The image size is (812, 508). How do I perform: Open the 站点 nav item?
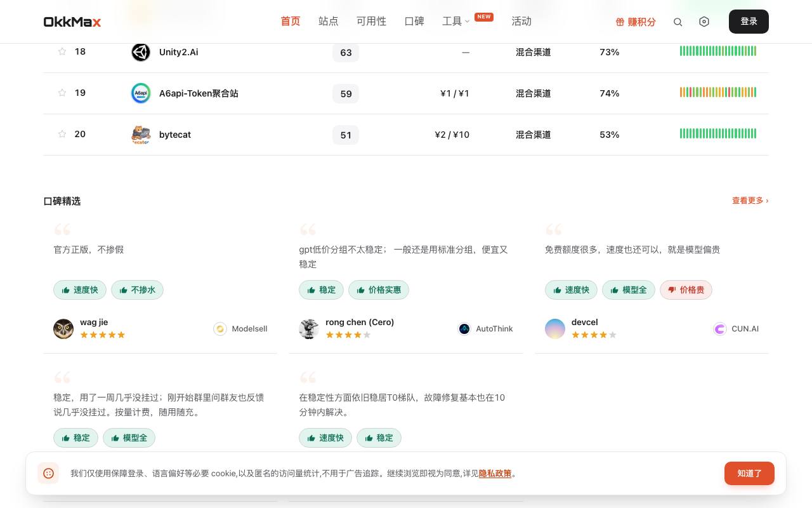click(x=329, y=22)
